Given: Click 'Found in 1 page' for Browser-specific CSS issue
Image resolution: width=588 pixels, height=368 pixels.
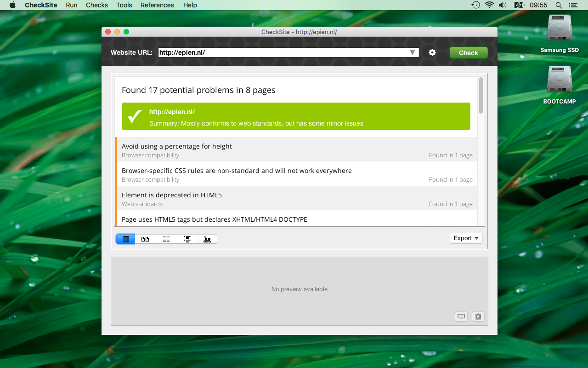Looking at the screenshot, I should pos(451,180).
